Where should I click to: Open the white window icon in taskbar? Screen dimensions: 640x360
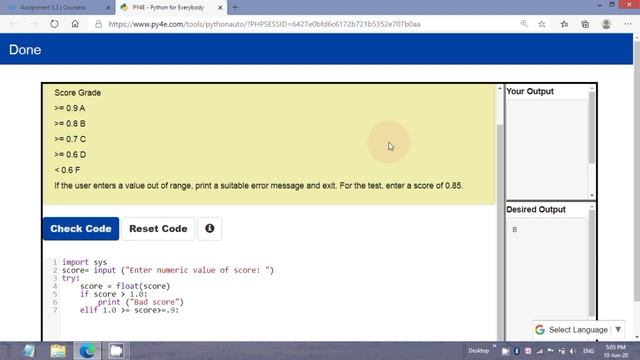(116, 351)
